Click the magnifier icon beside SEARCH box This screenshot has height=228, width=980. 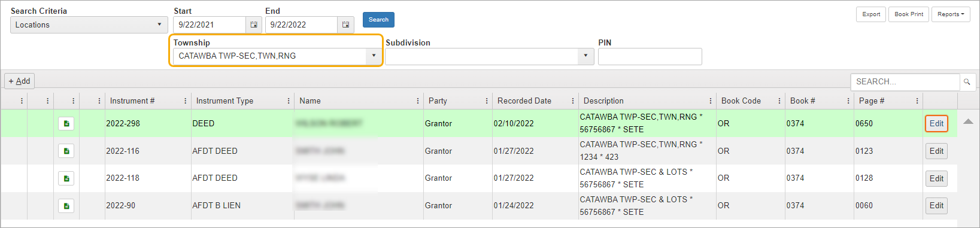pyautogui.click(x=967, y=82)
